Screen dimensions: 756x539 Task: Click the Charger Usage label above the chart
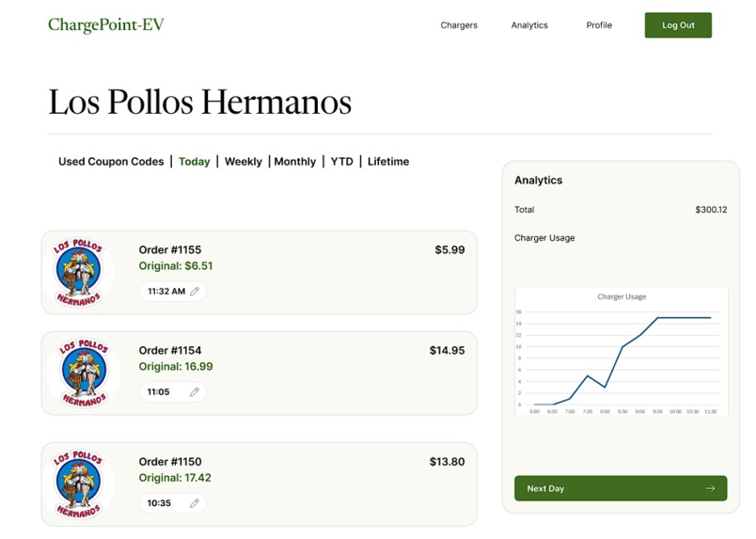[544, 238]
